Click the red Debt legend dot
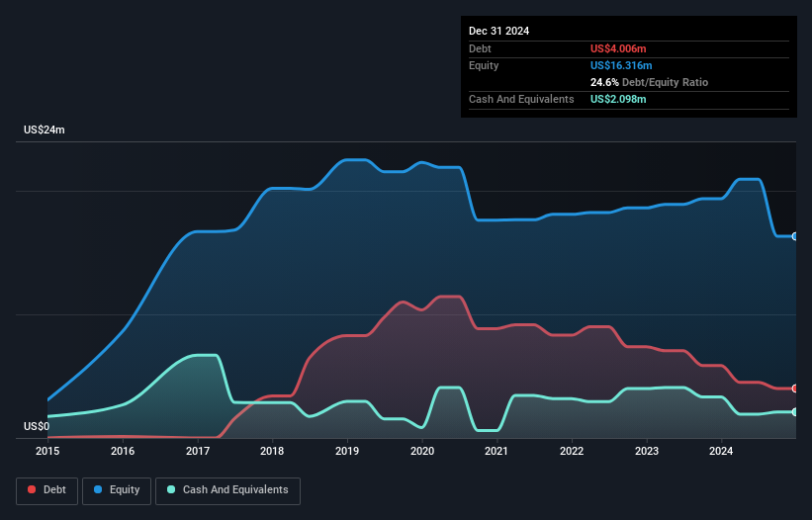 pos(32,489)
